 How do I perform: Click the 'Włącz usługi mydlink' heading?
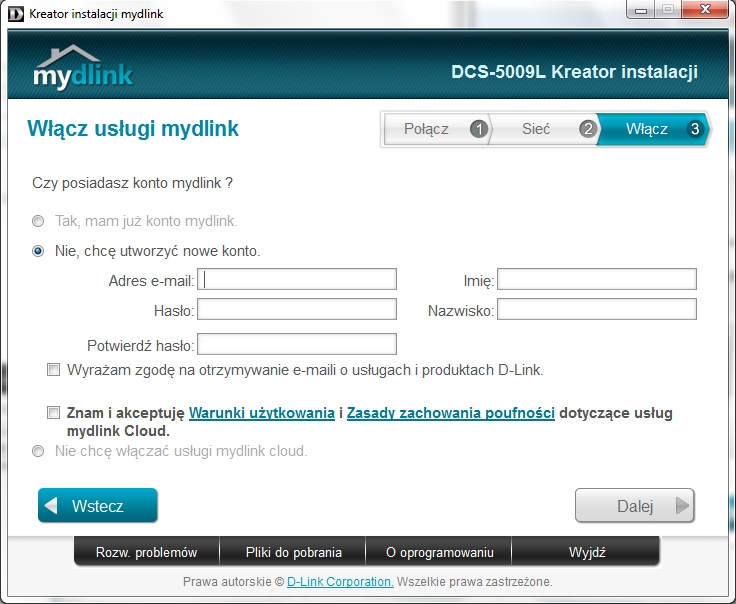pyautogui.click(x=133, y=129)
